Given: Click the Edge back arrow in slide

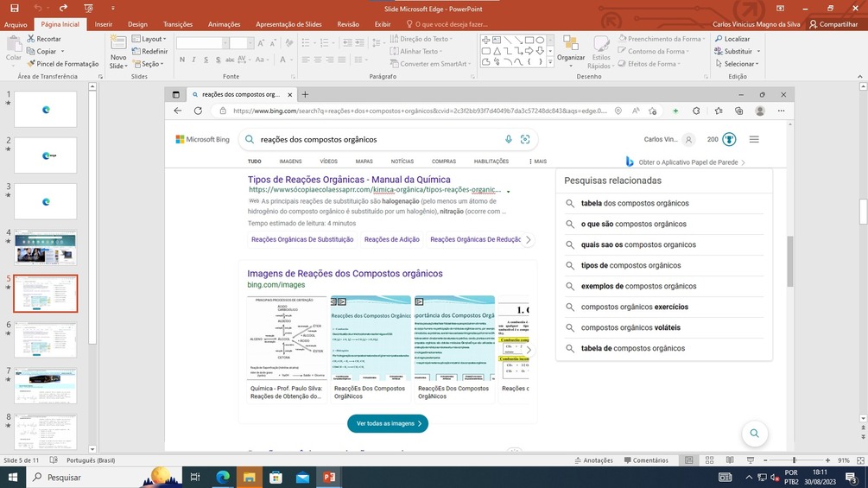Looking at the screenshot, I should pyautogui.click(x=178, y=111).
